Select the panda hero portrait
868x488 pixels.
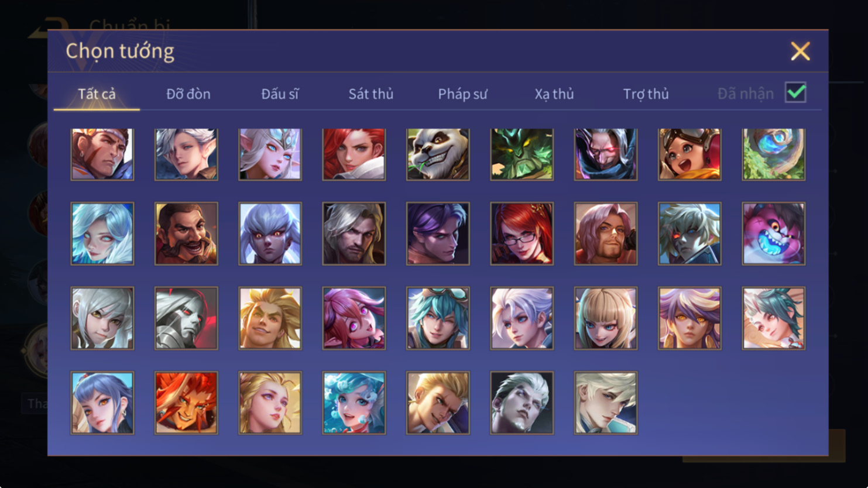pos(438,154)
